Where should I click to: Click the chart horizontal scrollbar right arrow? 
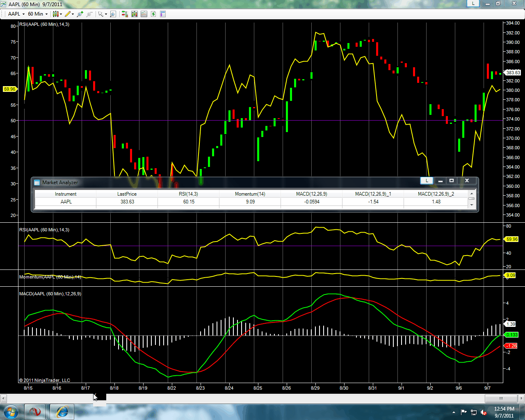522,398
